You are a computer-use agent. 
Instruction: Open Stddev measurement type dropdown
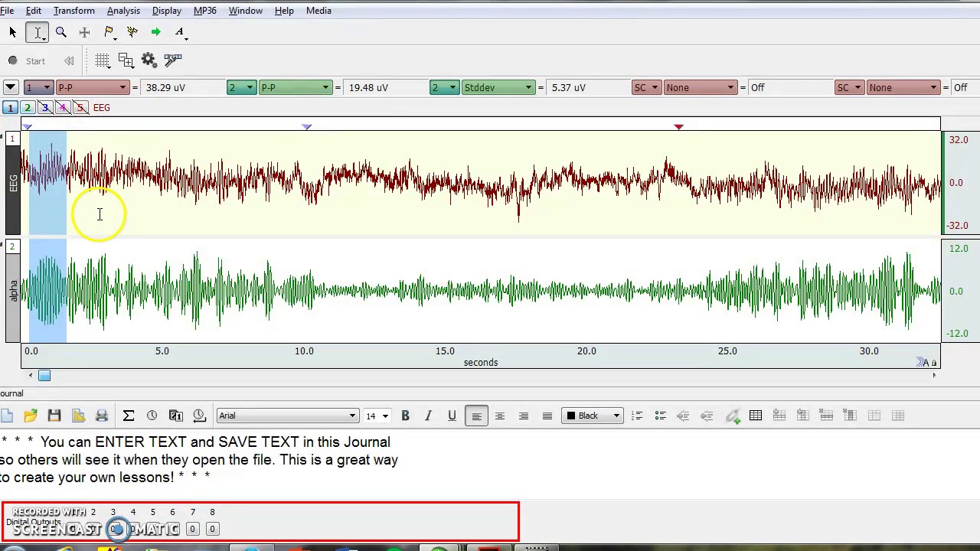[x=498, y=88]
